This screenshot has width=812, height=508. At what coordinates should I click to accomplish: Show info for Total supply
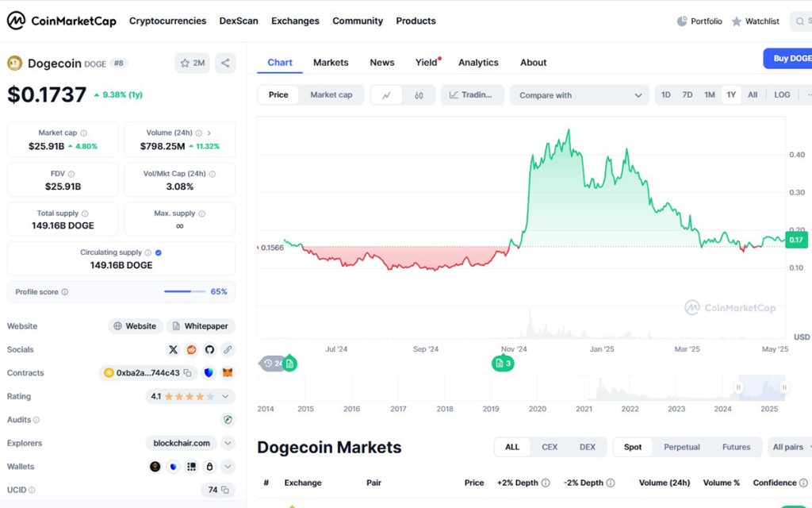click(85, 214)
